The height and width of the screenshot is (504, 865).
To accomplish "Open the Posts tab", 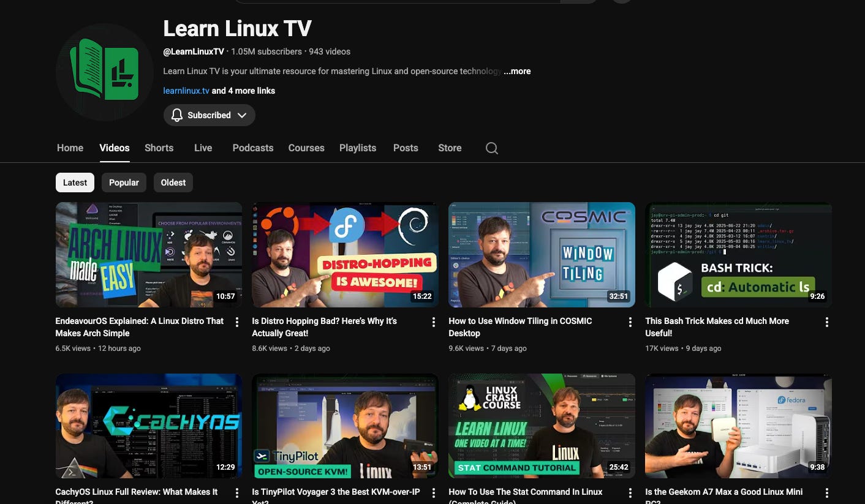I will click(406, 148).
